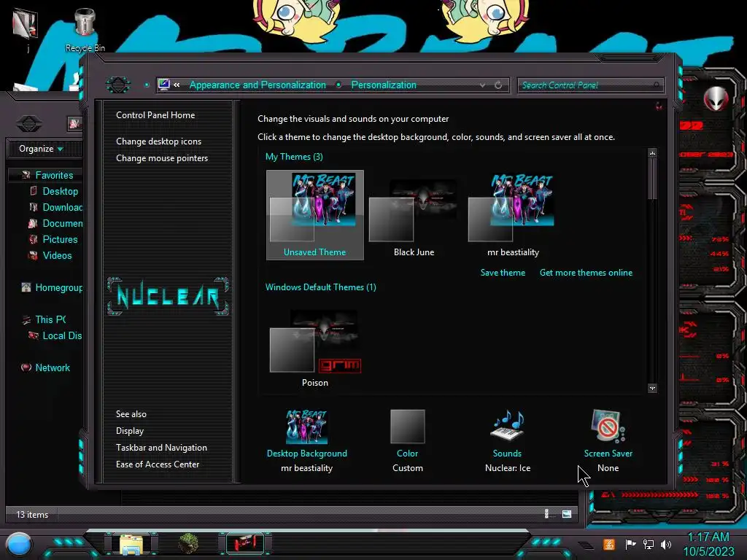Open Change mouse pointers
The width and height of the screenshot is (747, 560).
162,158
